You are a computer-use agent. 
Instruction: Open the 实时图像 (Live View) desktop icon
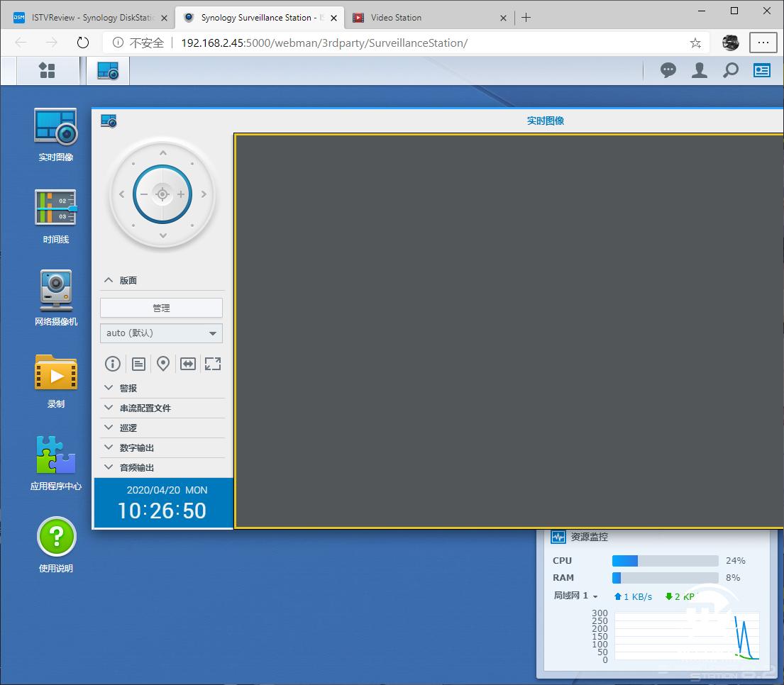(55, 128)
